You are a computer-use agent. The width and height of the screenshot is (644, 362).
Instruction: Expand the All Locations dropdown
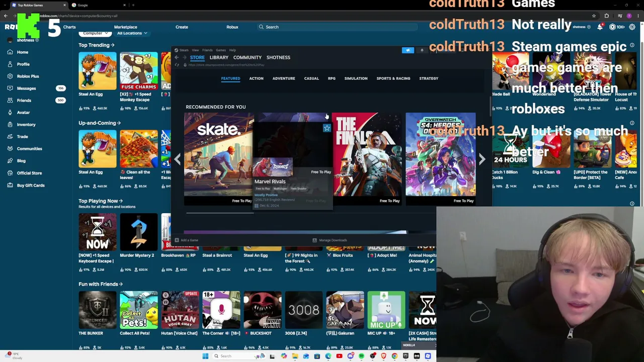click(132, 33)
